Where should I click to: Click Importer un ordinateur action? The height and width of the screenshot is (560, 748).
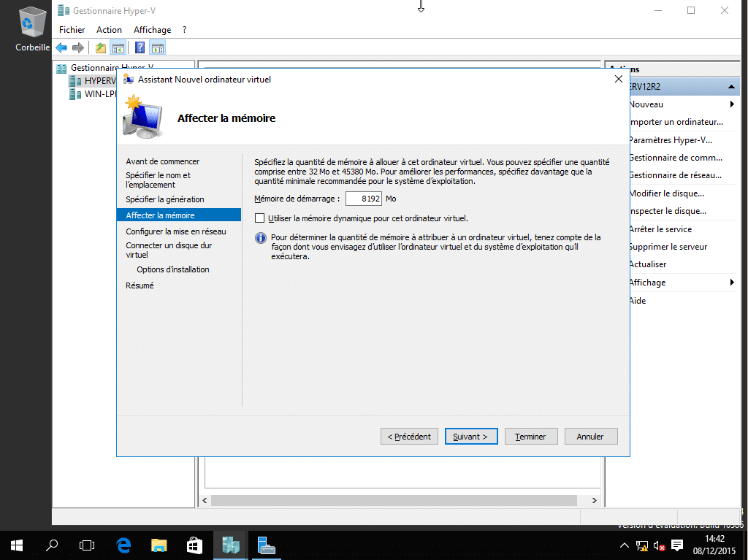coord(676,122)
